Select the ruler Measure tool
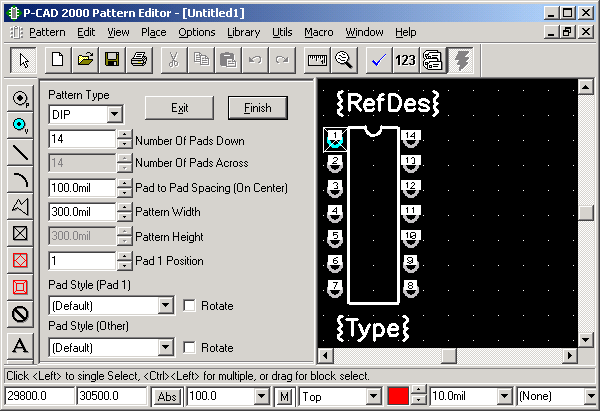Screen dimensions: 600x411 317,60
